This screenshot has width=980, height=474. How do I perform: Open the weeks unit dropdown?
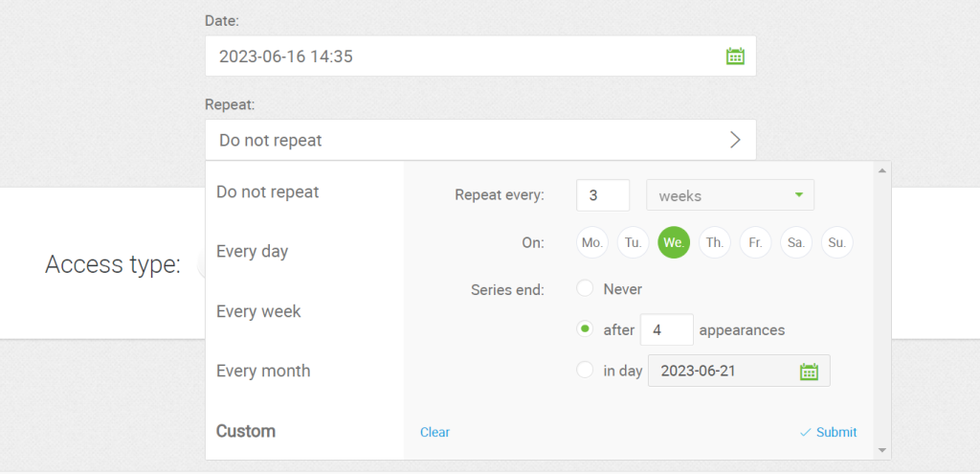coord(730,195)
